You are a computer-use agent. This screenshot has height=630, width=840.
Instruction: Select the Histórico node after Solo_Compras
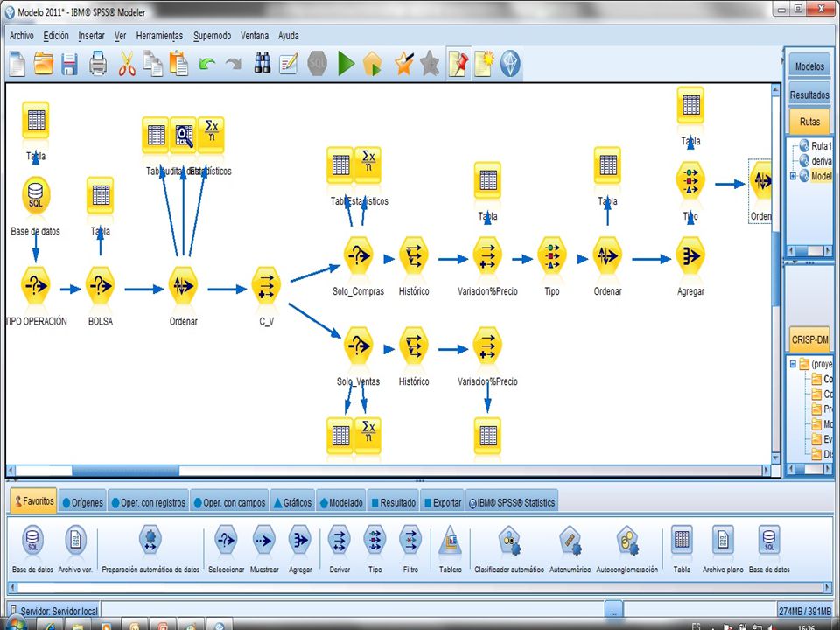414,256
